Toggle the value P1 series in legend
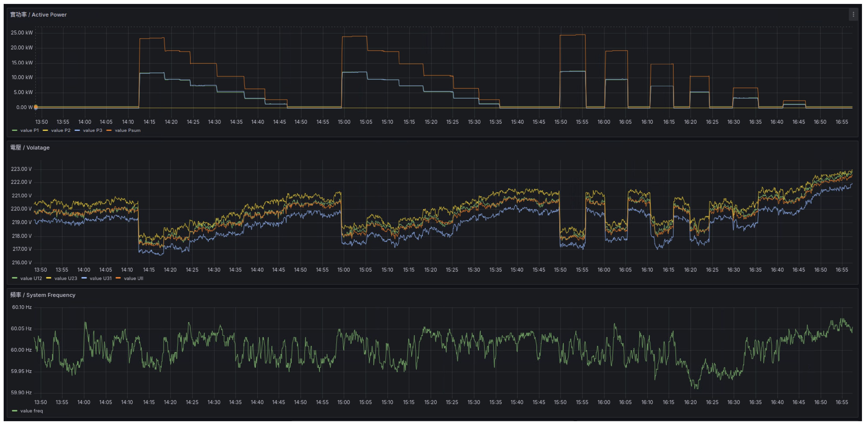This screenshot has height=428, width=868. point(29,130)
